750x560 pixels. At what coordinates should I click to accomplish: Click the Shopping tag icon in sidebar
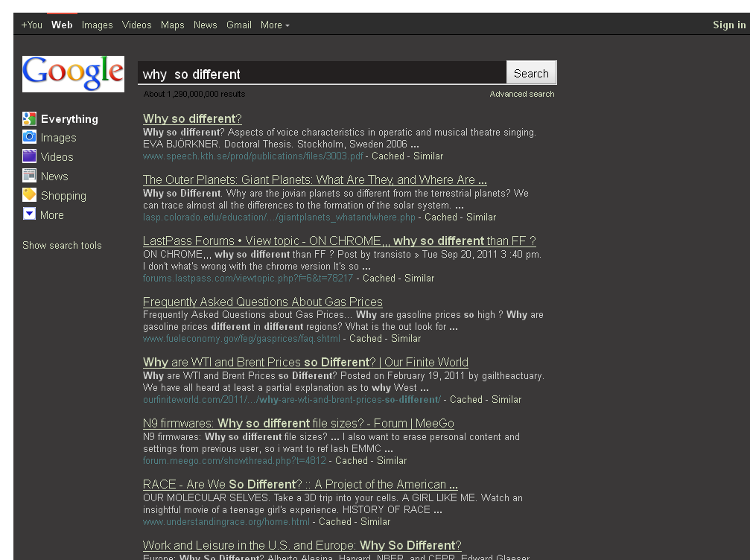[29, 194]
